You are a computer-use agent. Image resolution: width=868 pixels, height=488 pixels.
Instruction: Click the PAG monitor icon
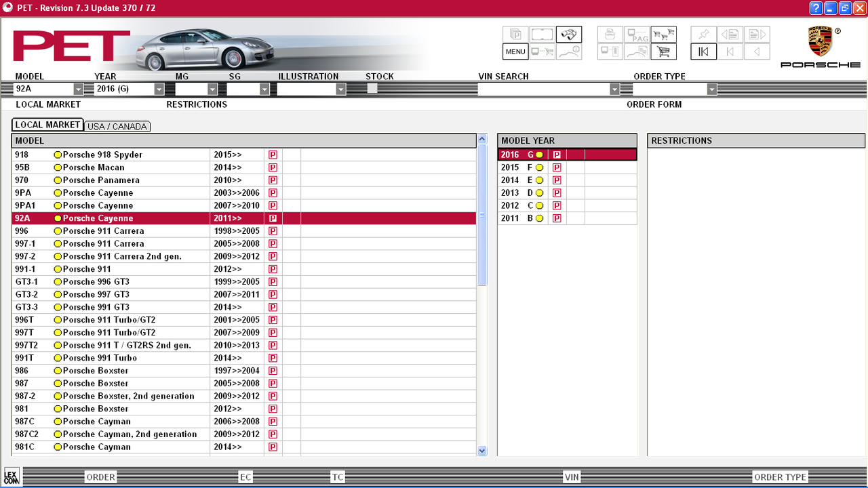click(637, 35)
